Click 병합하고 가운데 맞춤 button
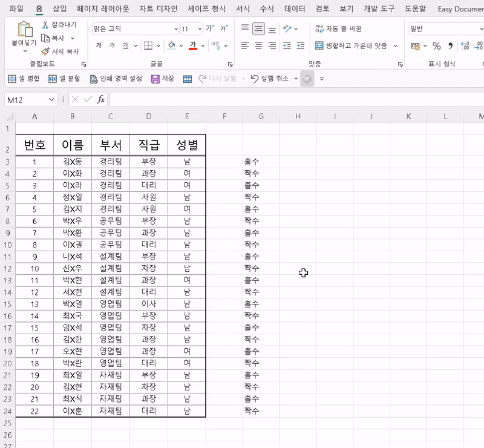 coord(351,46)
